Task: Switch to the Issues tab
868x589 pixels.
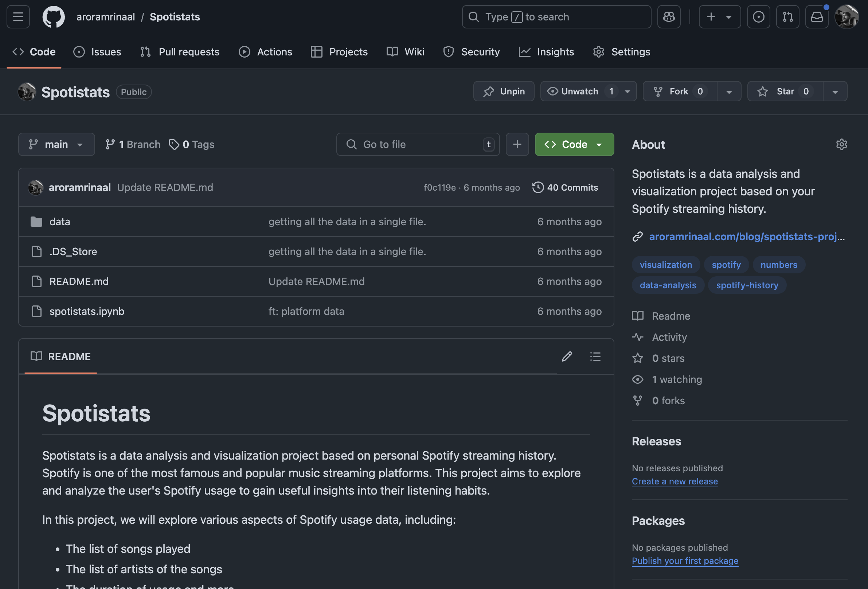Action: point(98,51)
